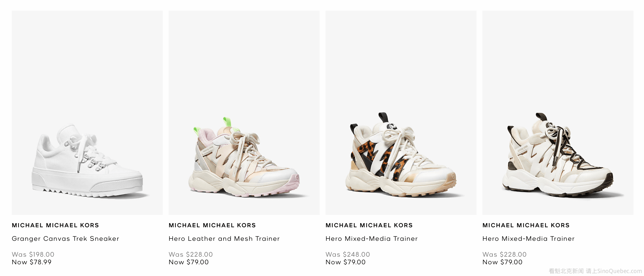Click the Hero Mixed-Media Trainer title priced at $248

pyautogui.click(x=372, y=239)
